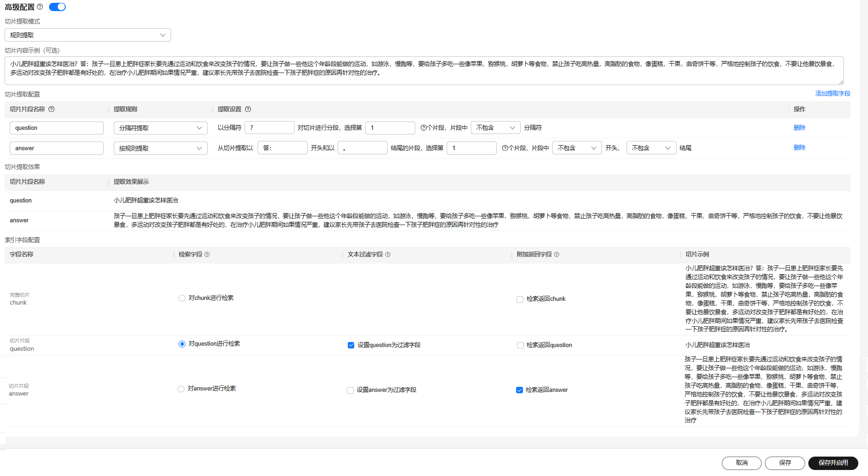
Task: Click help icon beside 文本过滤字段 header
Action: [388, 255]
